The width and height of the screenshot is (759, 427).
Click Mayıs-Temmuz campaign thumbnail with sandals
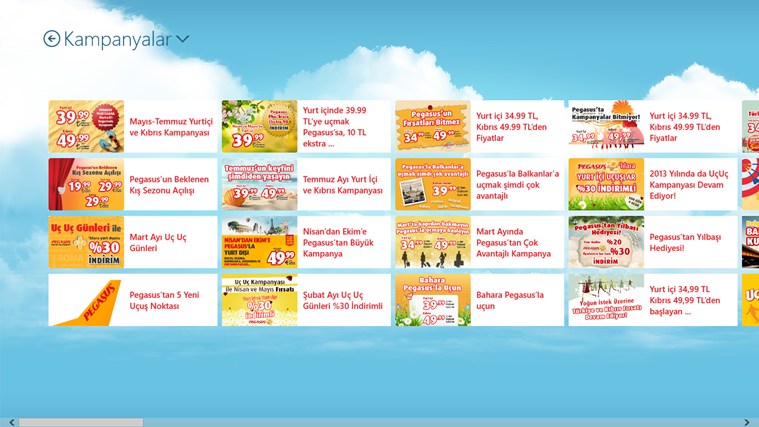click(86, 126)
